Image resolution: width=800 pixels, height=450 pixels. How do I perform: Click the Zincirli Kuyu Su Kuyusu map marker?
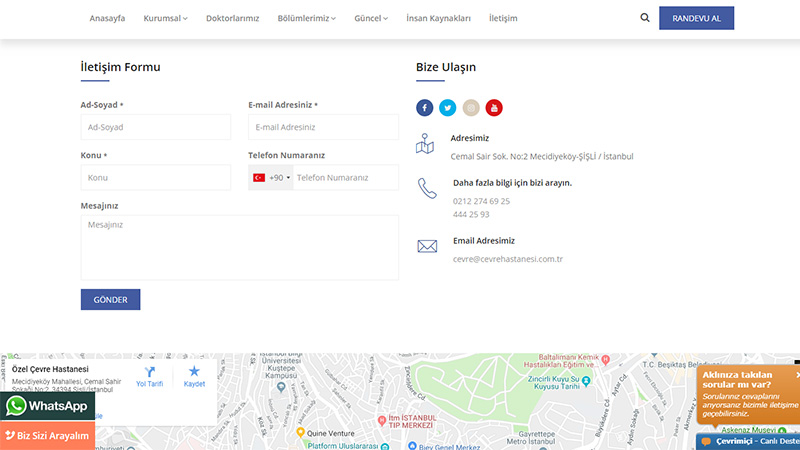coord(586,380)
